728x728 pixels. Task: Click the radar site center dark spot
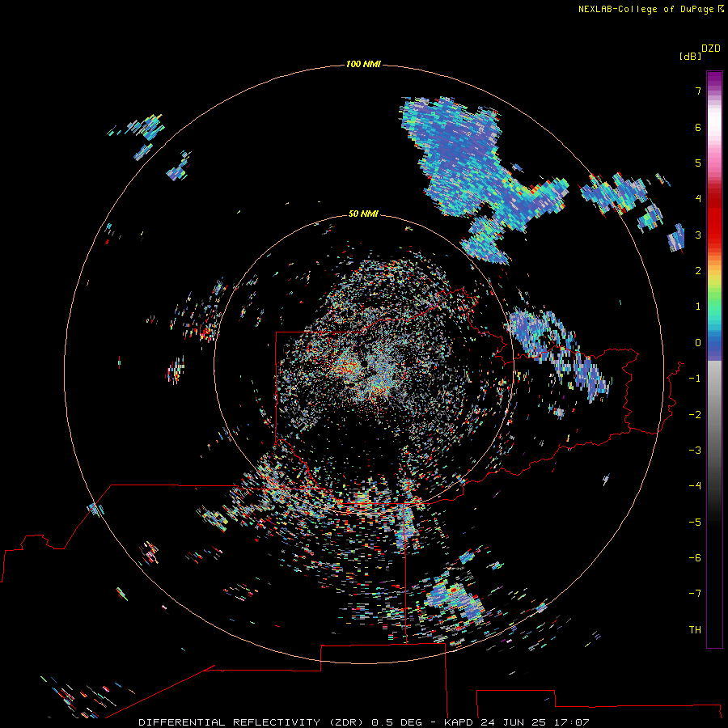(365, 363)
